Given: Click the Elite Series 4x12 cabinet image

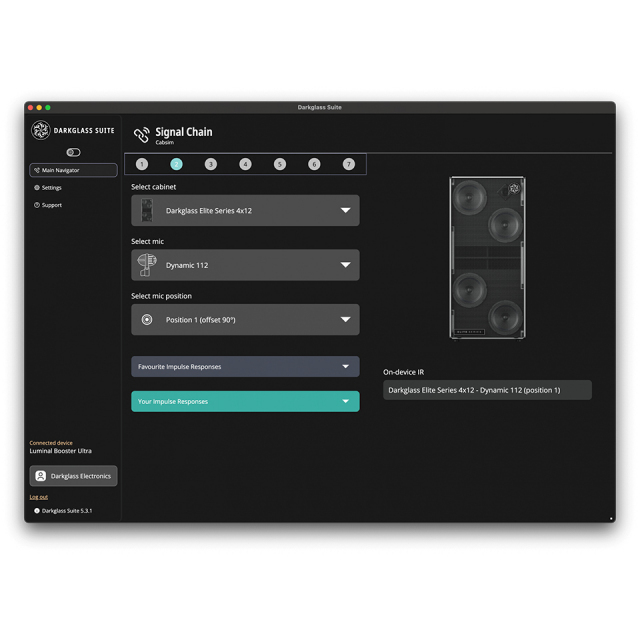Looking at the screenshot, I should [487, 258].
